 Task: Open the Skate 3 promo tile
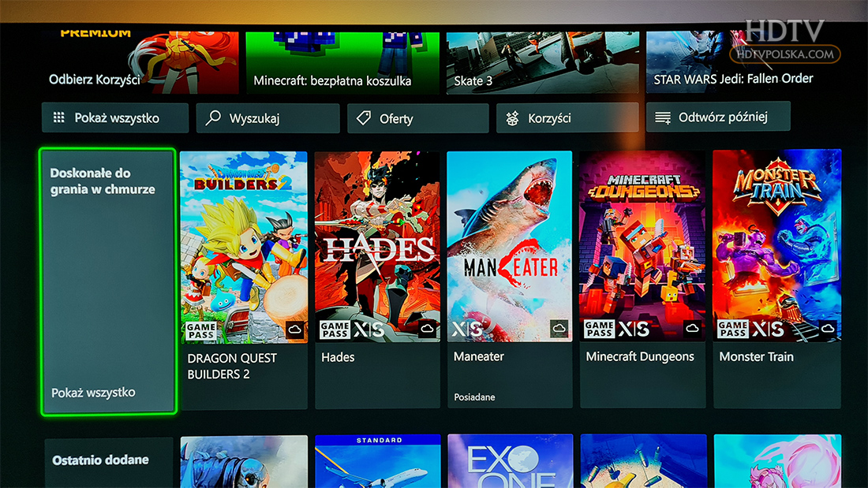pos(543,62)
